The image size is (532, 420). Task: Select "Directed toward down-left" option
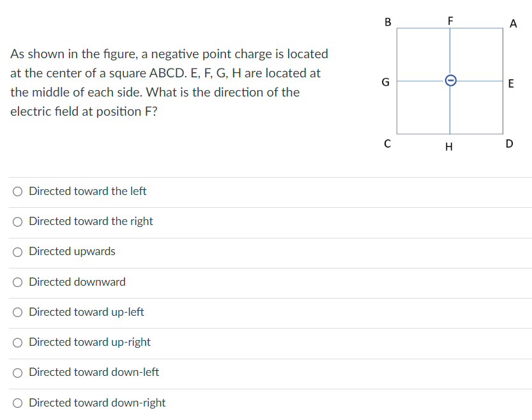click(x=93, y=372)
